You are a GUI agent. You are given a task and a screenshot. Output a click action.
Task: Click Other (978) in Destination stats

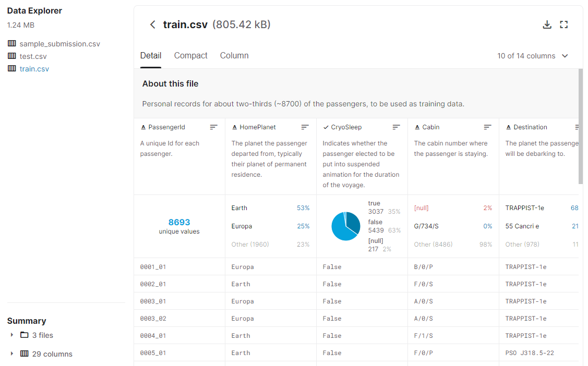[x=522, y=244]
